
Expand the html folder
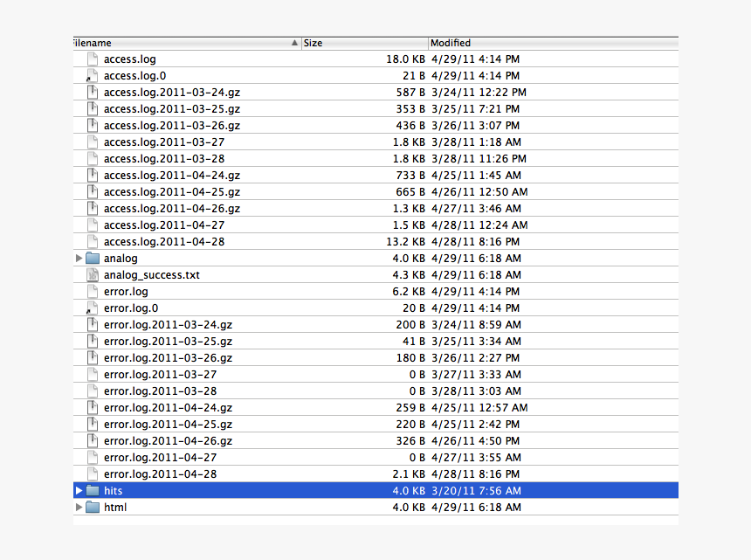pyautogui.click(x=79, y=507)
